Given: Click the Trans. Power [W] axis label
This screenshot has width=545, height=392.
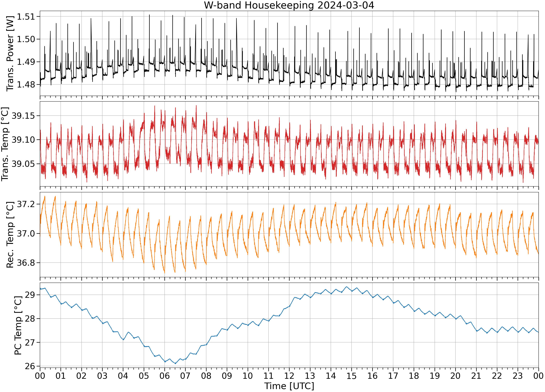Looking at the screenshot, I should (10, 54).
